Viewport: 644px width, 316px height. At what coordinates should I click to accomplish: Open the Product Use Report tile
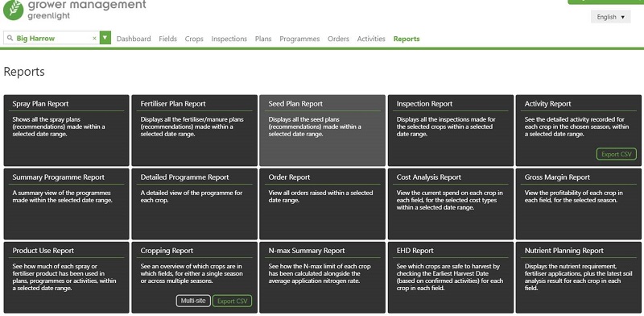(67, 277)
